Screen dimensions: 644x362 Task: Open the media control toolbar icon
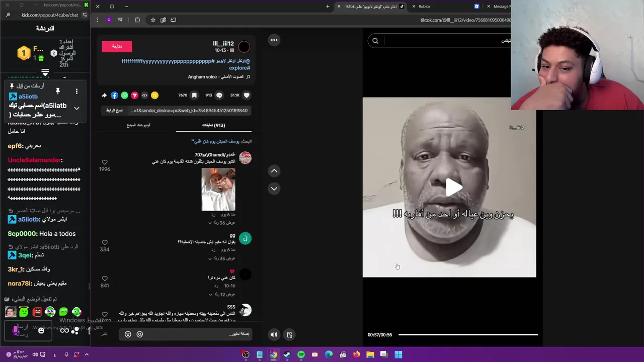(120, 20)
